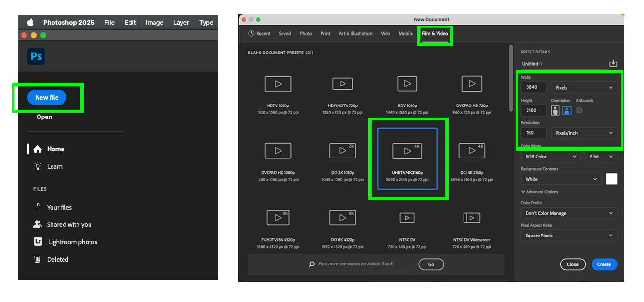Choose the HDV/HDTV 720p preset

343,95
